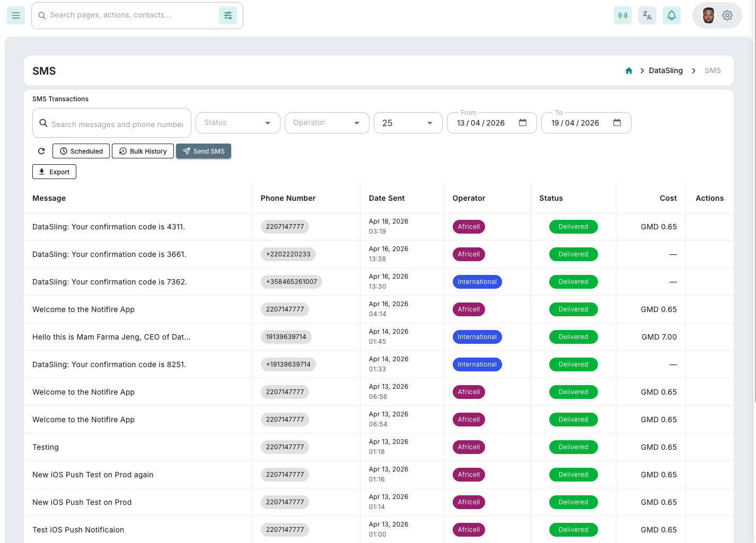The width and height of the screenshot is (756, 543).
Task: Click Delivered badge on Testing row
Action: [x=573, y=447]
